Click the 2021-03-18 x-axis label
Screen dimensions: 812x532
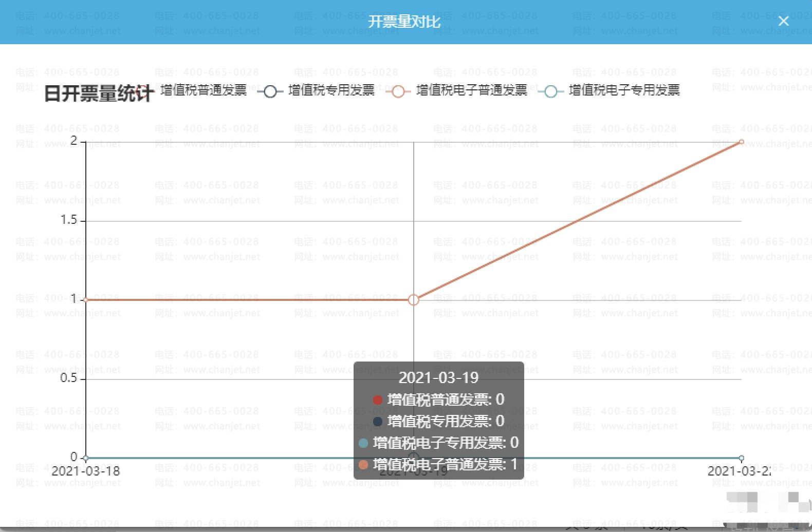point(86,471)
